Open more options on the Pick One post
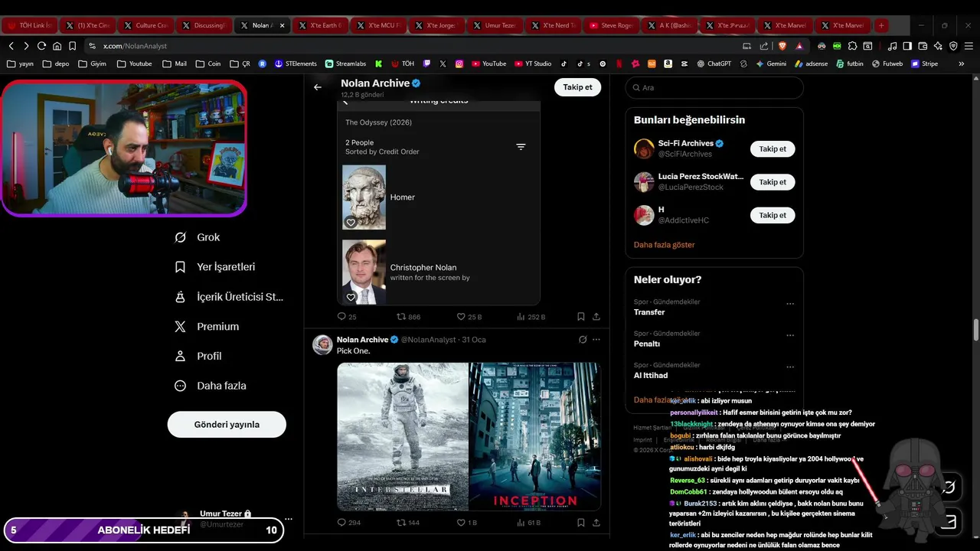Image resolution: width=980 pixels, height=551 pixels. pyautogui.click(x=596, y=340)
